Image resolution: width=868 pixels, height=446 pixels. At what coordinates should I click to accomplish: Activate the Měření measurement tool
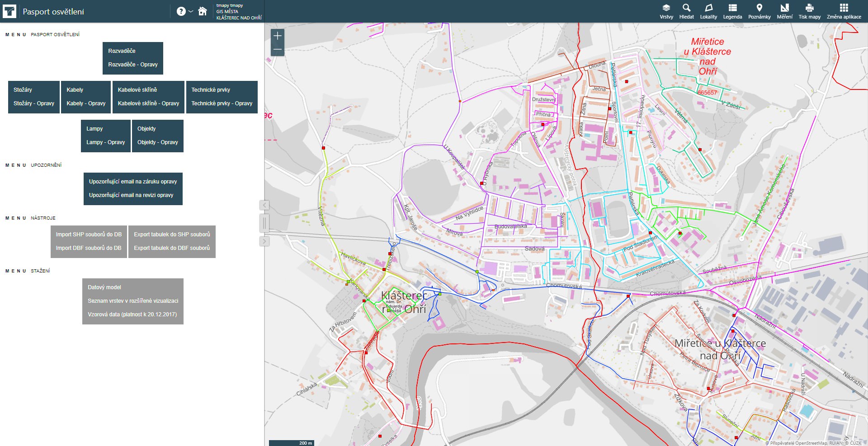coord(784,11)
